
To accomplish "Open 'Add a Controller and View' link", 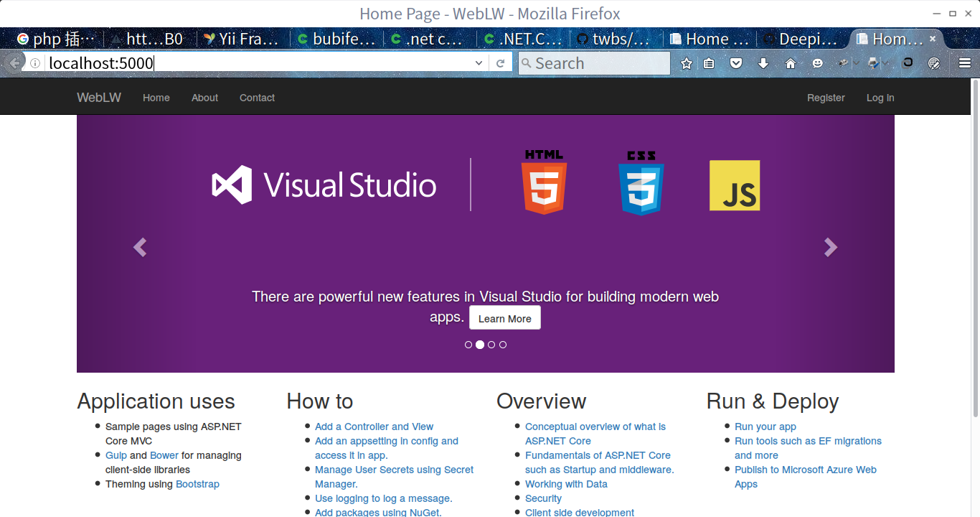I will pos(374,427).
